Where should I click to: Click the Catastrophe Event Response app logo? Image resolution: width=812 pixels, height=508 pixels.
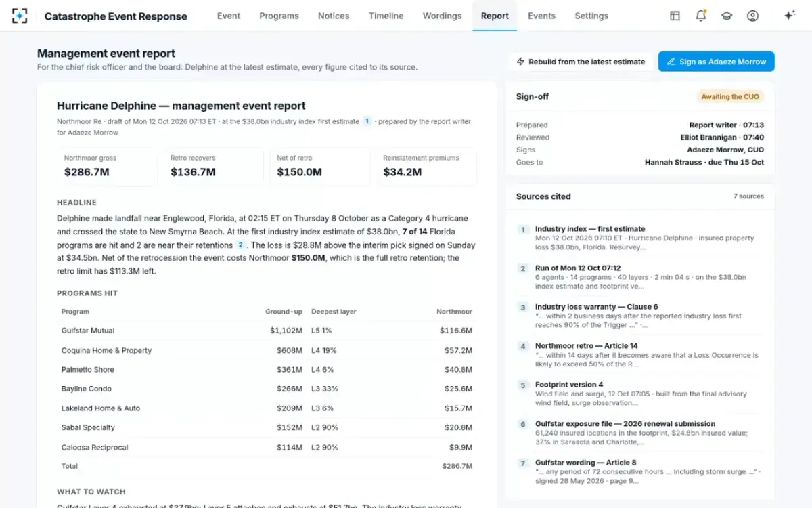point(20,16)
